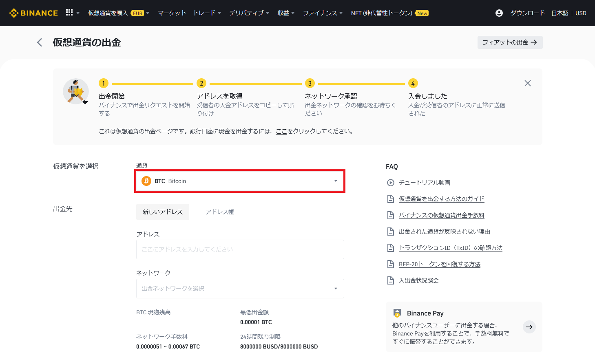Click the 8000000 BUSD/8000000 BUSD limit value
The width and height of the screenshot is (595, 364).
[x=279, y=346]
